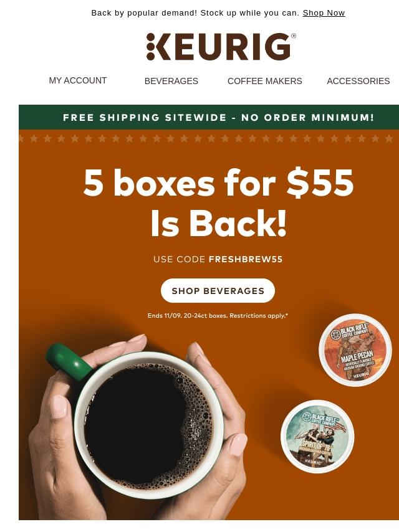Open the MY ACCOUNT navigation item

(x=78, y=80)
